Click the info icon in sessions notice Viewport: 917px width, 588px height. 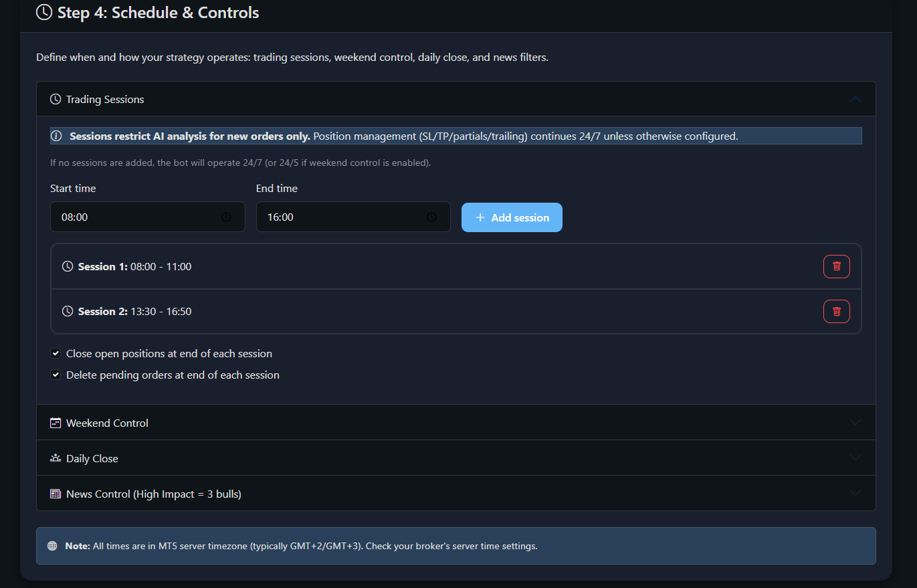click(56, 136)
